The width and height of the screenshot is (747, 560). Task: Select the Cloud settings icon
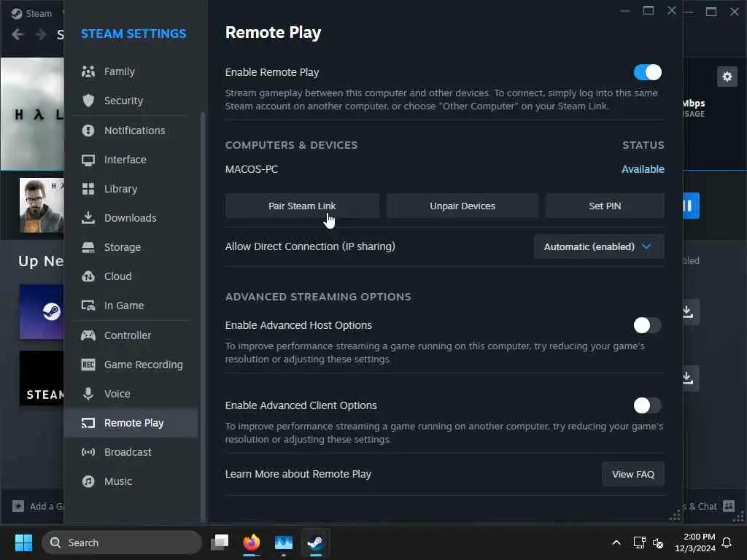tap(88, 276)
